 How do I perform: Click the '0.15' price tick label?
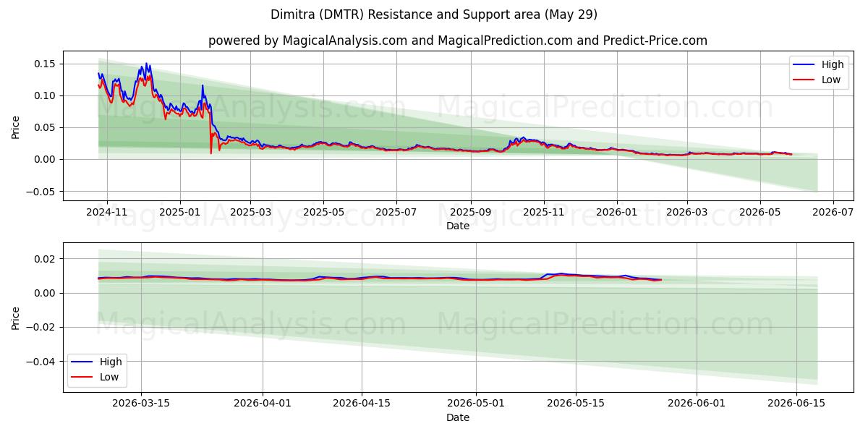pos(46,64)
